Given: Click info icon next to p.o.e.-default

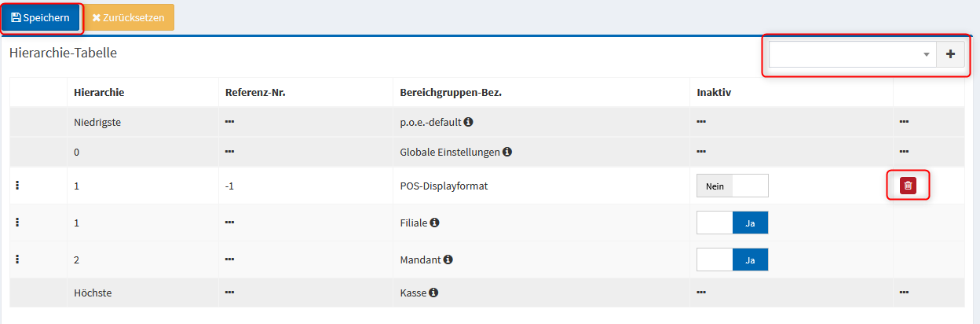Looking at the screenshot, I should pyautogui.click(x=468, y=122).
